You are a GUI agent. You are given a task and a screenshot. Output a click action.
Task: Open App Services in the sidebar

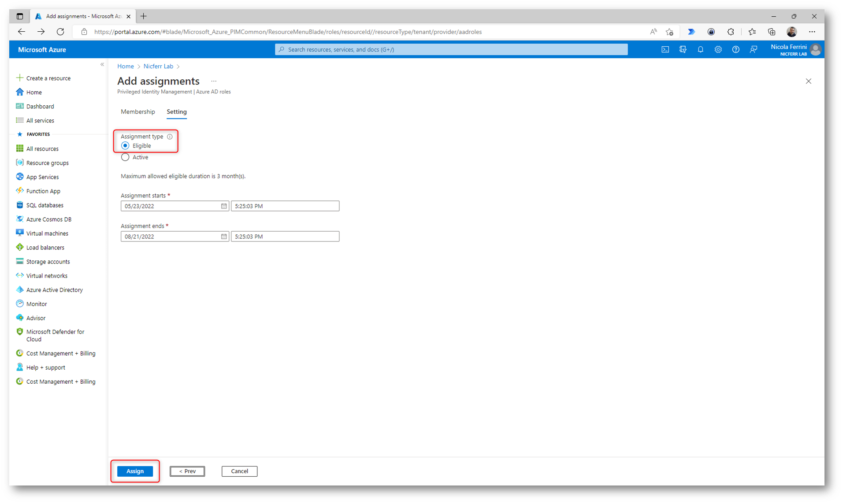[x=42, y=177]
